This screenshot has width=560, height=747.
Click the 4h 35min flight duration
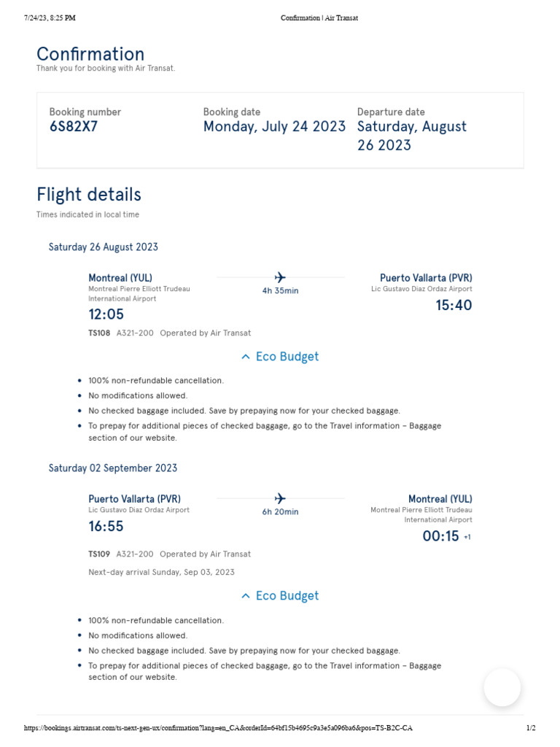[280, 291]
